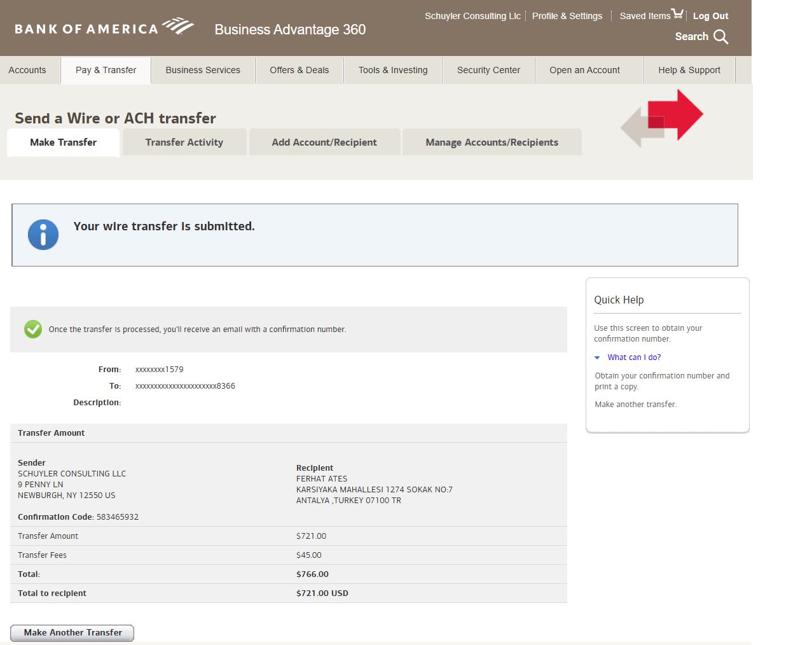Click the red transfer arrows graphic
The image size is (812, 645).
(663, 118)
